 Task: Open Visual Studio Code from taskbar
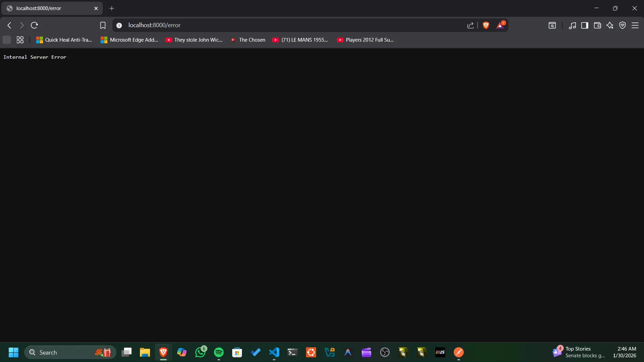[x=274, y=352]
